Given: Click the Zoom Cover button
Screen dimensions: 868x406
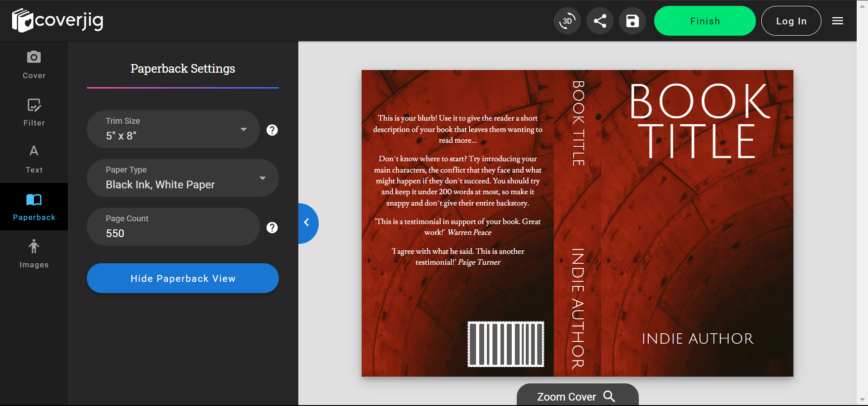Looking at the screenshot, I should coord(577,396).
